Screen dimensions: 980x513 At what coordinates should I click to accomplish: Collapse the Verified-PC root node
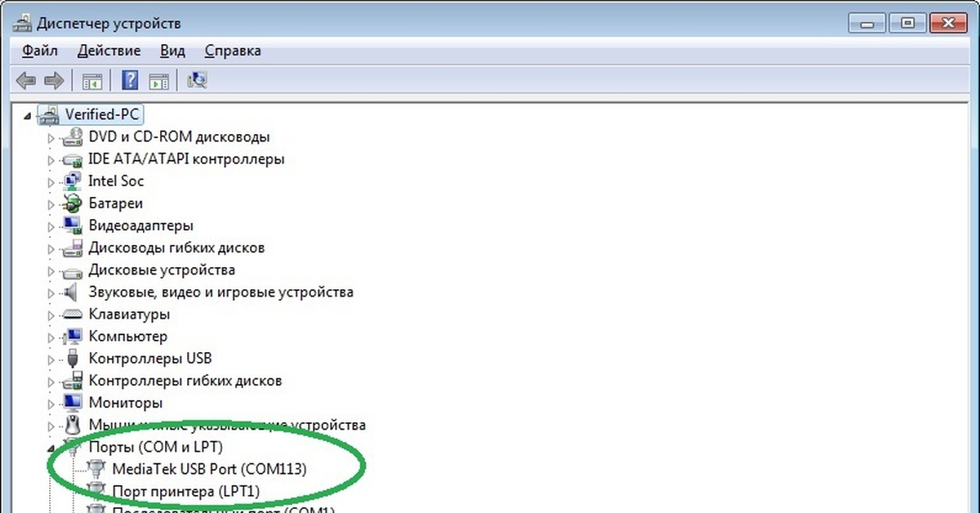point(29,116)
